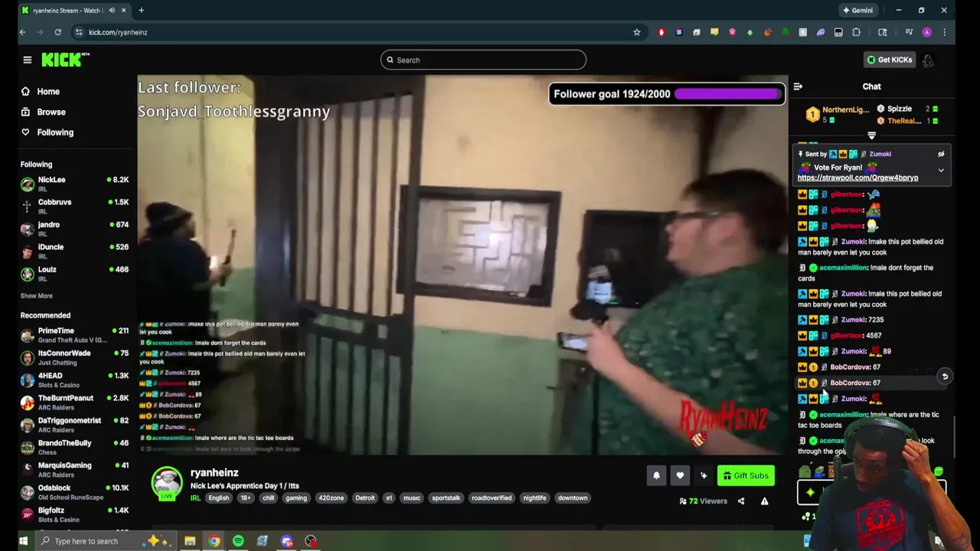Open DaTriggonometrist recommended channel
The width and height of the screenshot is (980, 551).
click(x=74, y=425)
